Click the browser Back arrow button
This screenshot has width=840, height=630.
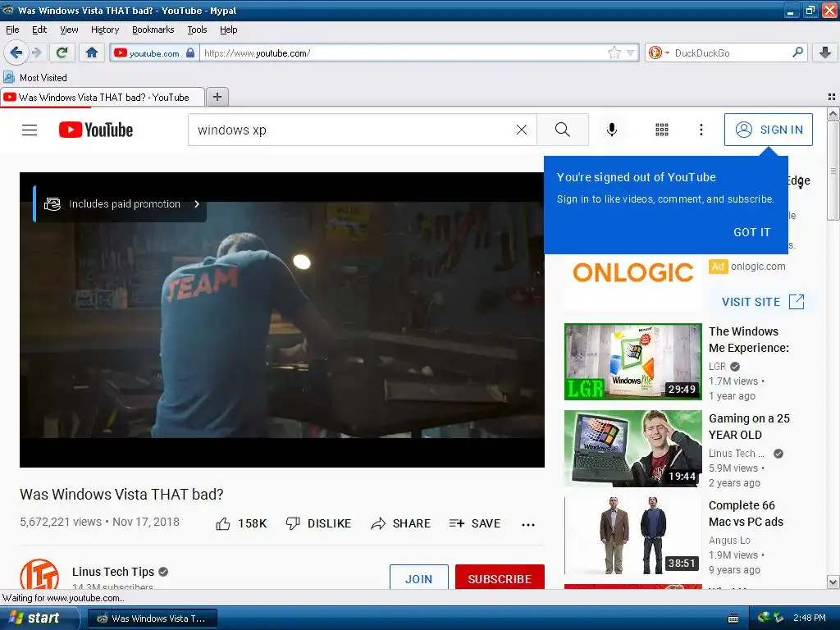[x=16, y=52]
